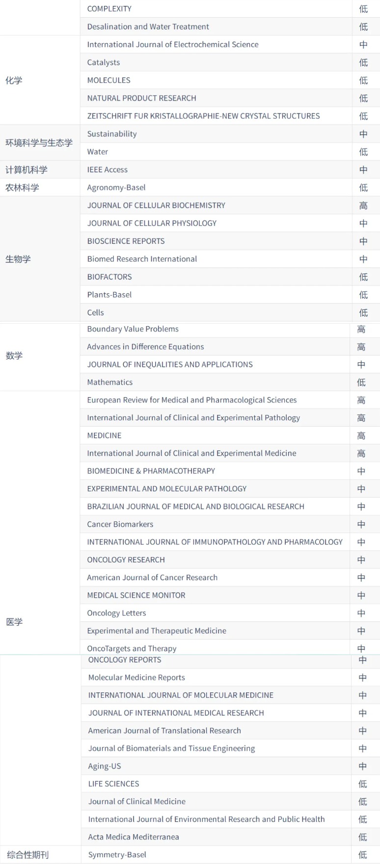Click the 计算机科学 category label
Image resolution: width=380 pixels, height=868 pixels.
pyautogui.click(x=27, y=170)
